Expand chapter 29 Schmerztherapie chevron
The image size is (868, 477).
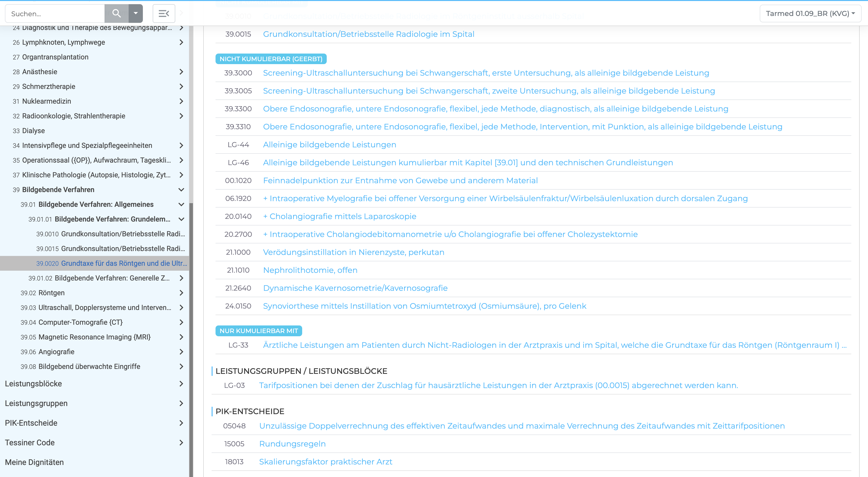181,86
